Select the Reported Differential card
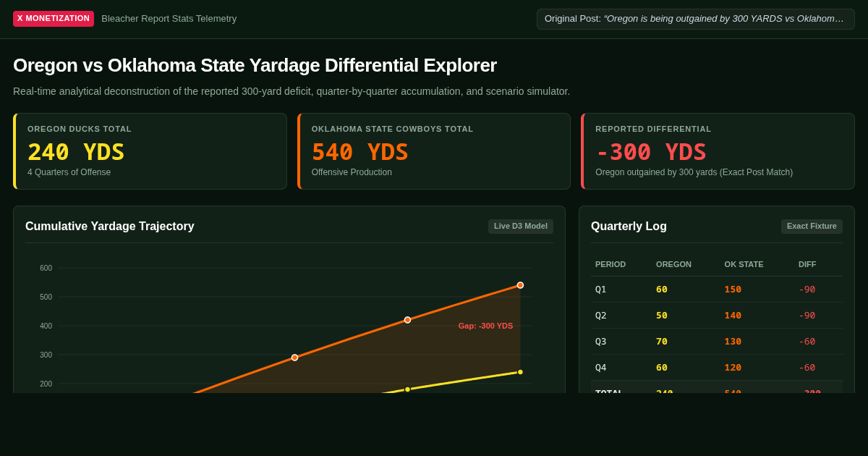Viewport: 868px width, 456px height. click(x=718, y=151)
